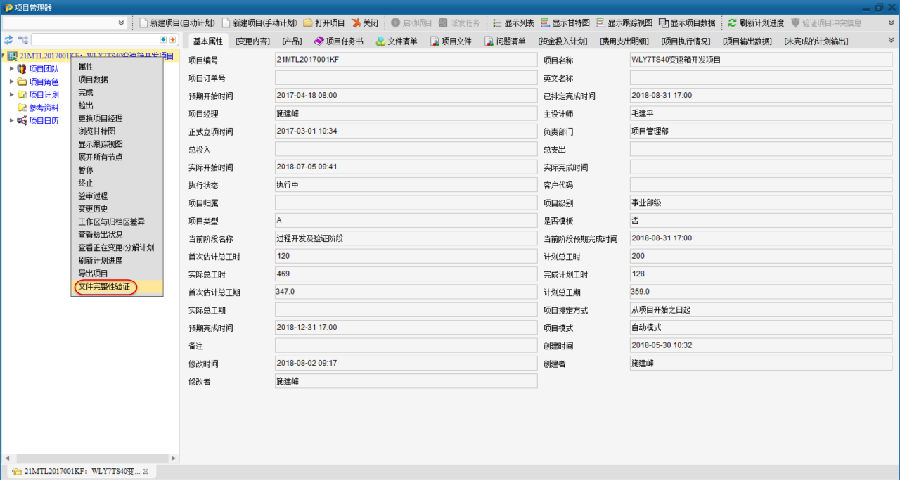The image size is (900, 480).
Task: Open the [资金投入计划] tab
Action: click(563, 41)
